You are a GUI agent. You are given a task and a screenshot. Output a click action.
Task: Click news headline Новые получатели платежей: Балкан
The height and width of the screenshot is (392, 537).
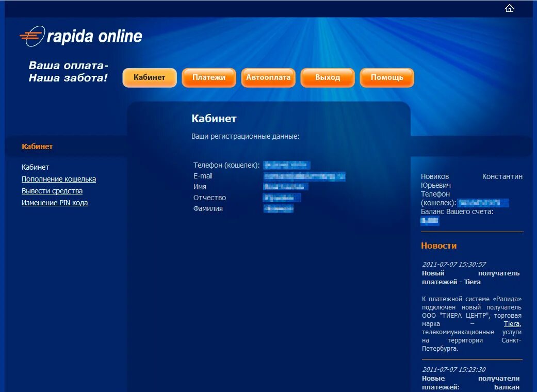(x=470, y=383)
